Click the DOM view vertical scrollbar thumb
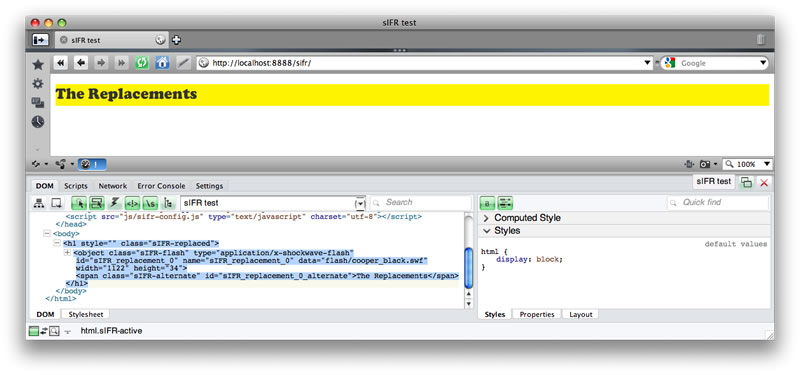The image size is (800, 375). [x=468, y=268]
